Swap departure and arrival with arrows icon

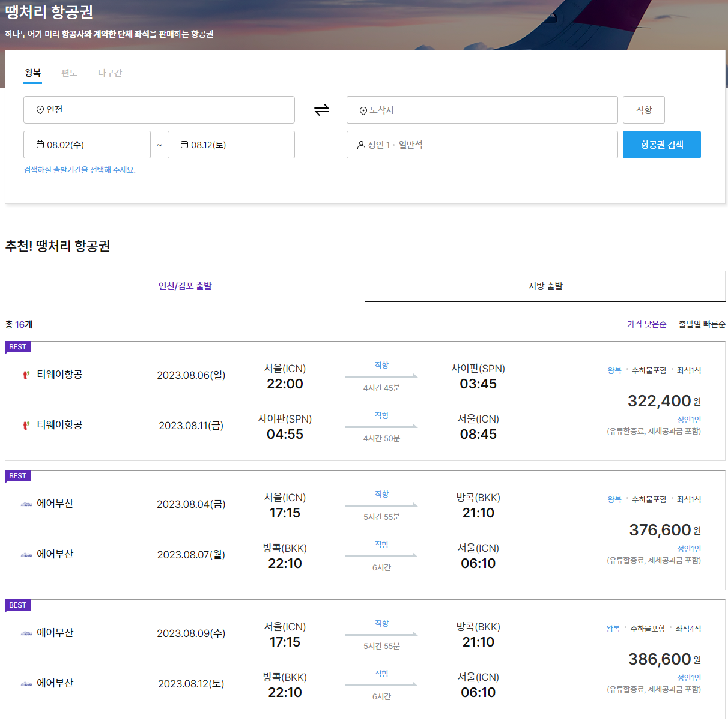pyautogui.click(x=321, y=110)
